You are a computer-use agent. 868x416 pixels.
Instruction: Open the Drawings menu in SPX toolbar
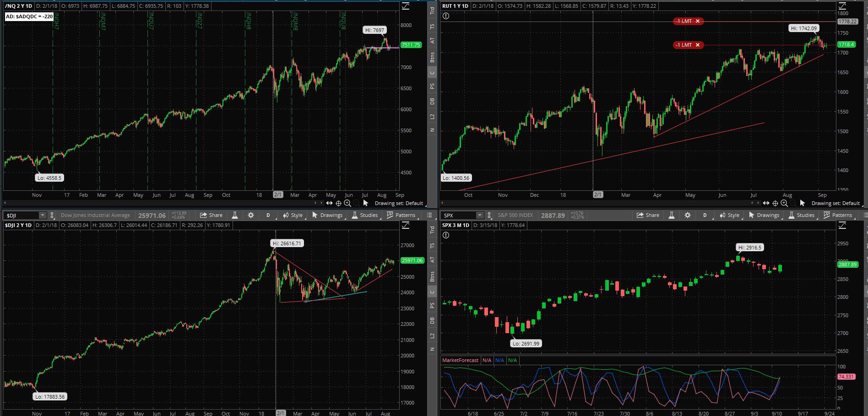point(764,215)
